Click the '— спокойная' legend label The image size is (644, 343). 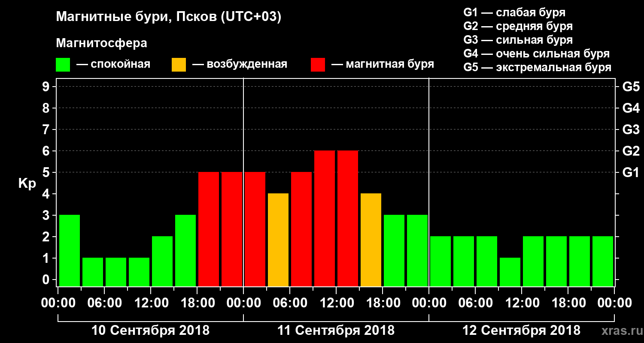pyautogui.click(x=113, y=65)
